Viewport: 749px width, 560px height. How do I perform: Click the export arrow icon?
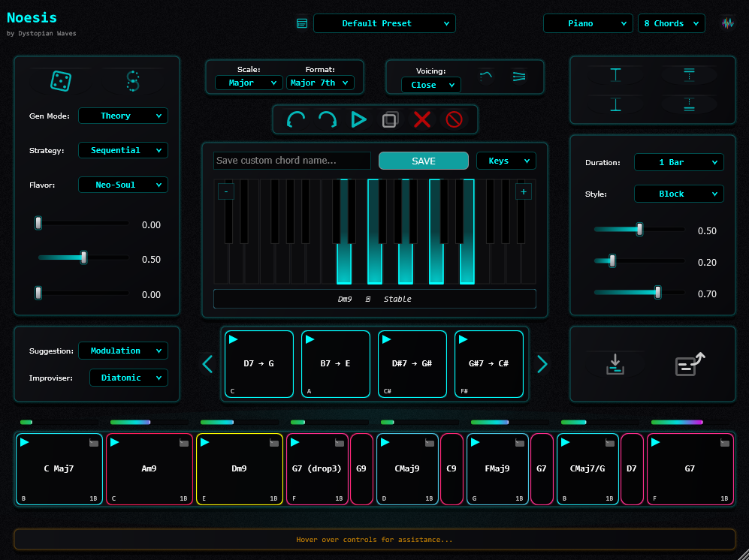[x=690, y=365]
